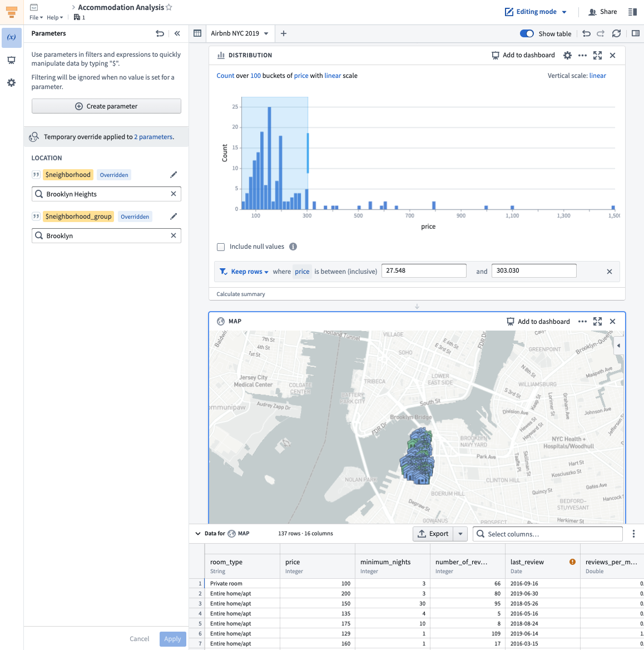The image size is (644, 650).
Task: Click Add to dashboard on the Map card
Action: (538, 321)
